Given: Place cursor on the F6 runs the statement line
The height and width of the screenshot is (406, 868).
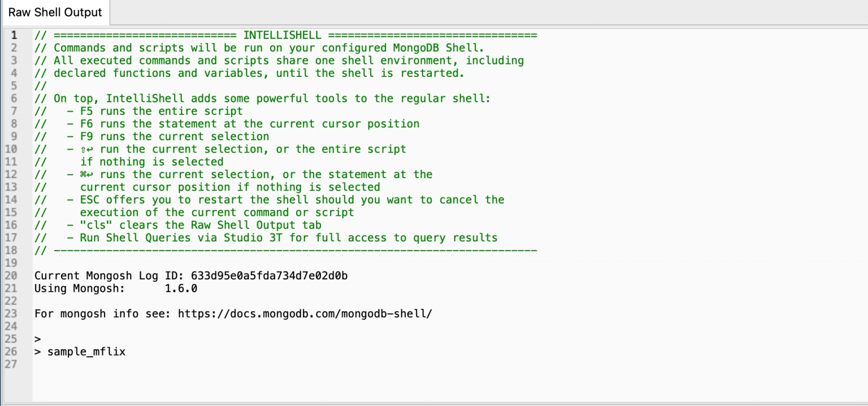Looking at the screenshot, I should point(227,124).
